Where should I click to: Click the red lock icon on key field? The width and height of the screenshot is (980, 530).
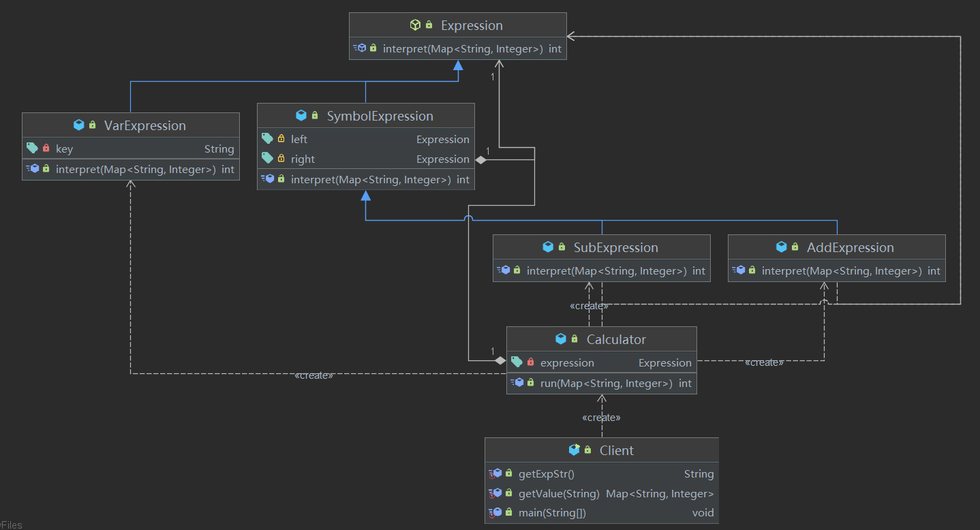[46, 148]
